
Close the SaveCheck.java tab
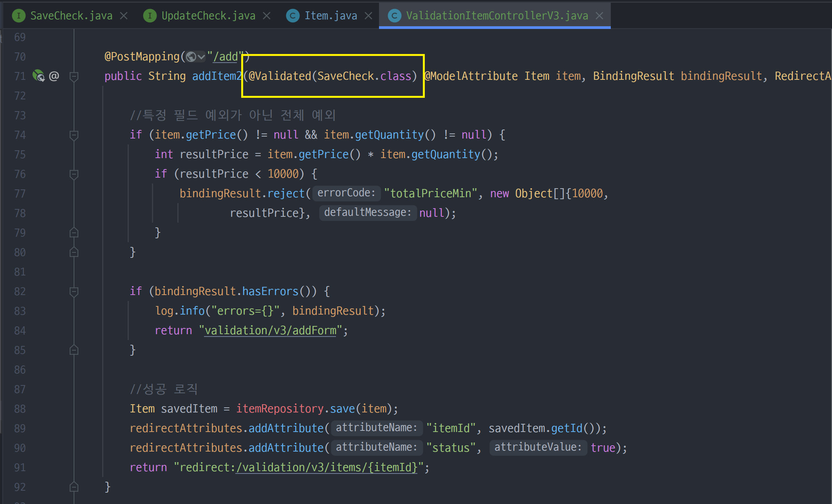(124, 16)
